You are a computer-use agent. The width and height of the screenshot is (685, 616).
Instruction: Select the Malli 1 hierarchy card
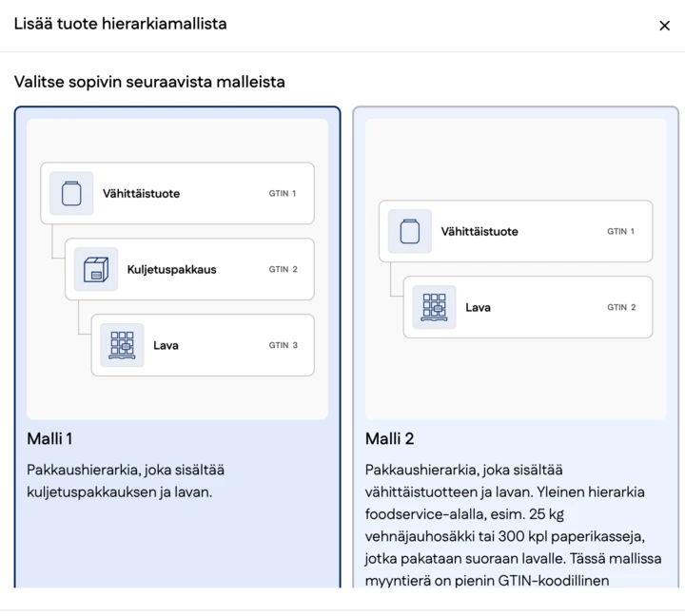(177, 347)
